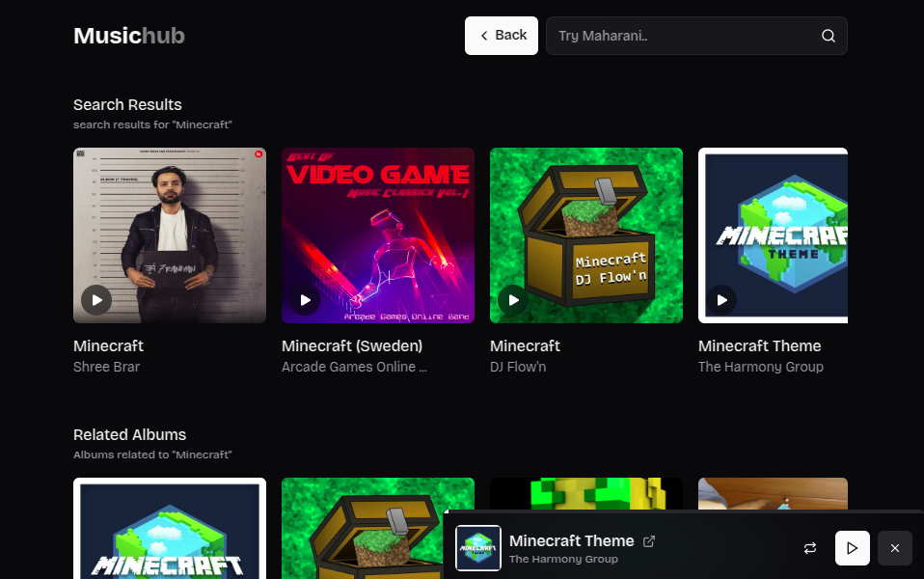The height and width of the screenshot is (579, 924).
Task: Select 'Search Results' heading
Action: pyautogui.click(x=127, y=105)
